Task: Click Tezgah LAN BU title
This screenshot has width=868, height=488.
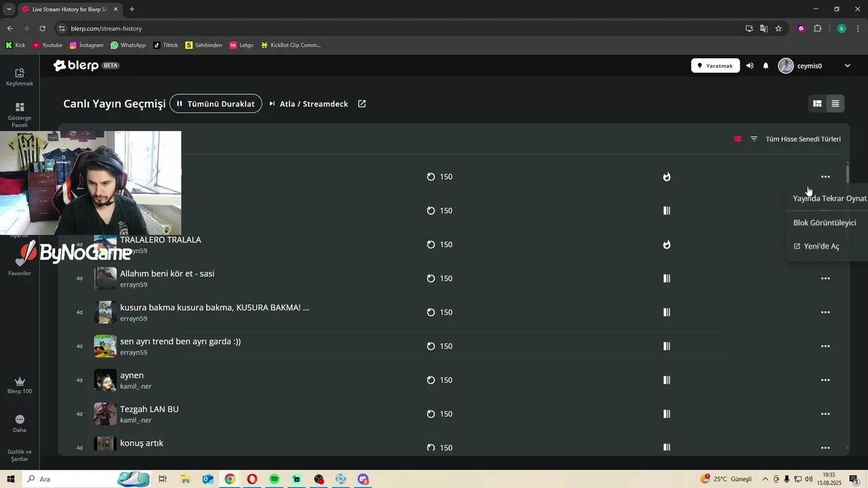Action: tap(149, 409)
